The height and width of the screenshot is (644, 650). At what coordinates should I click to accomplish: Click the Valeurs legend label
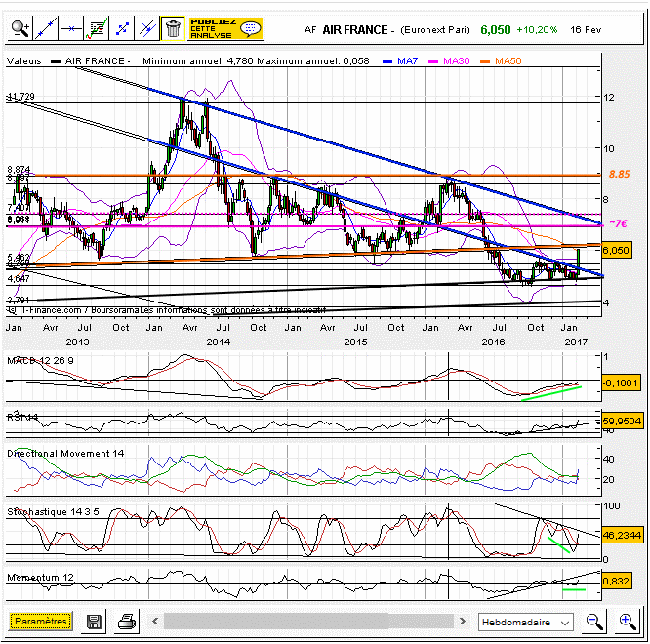(x=24, y=61)
